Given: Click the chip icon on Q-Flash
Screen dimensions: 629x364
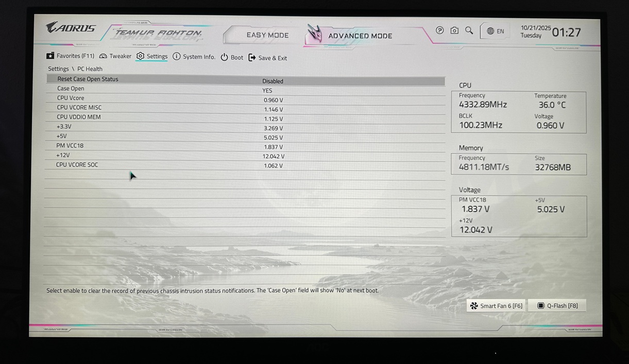Looking at the screenshot, I should (x=540, y=306).
